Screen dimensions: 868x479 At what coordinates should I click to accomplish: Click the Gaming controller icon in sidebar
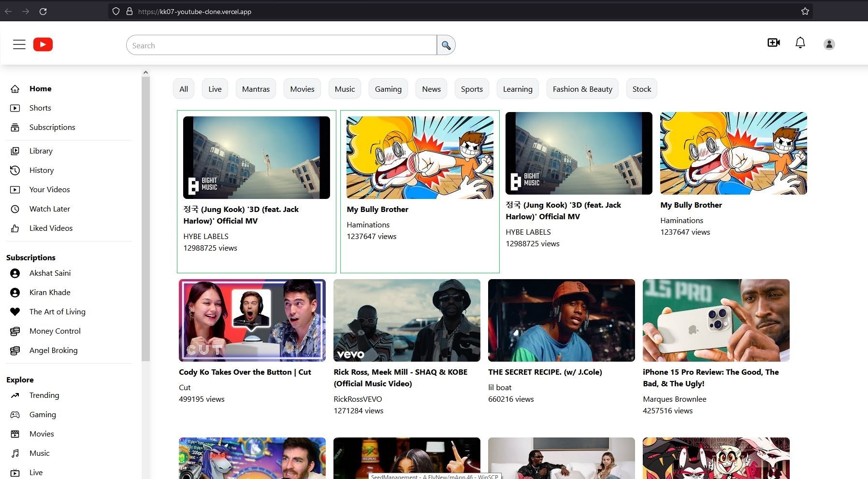point(15,415)
